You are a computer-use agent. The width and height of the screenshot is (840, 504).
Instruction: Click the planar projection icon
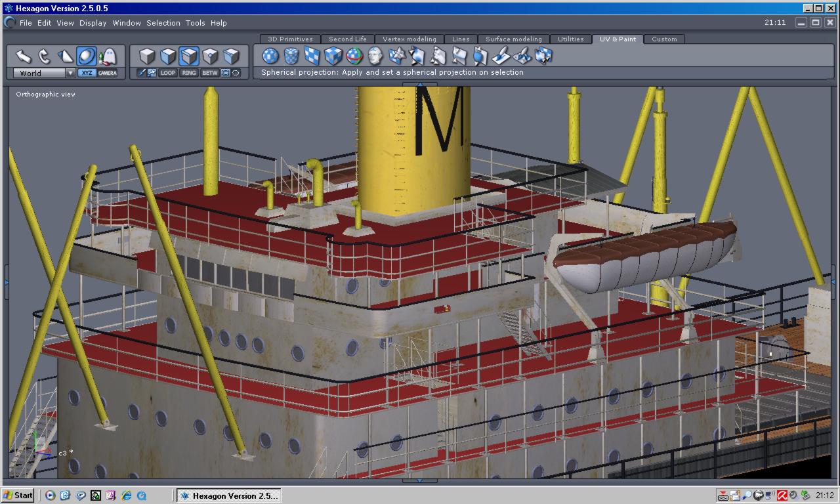(312, 56)
